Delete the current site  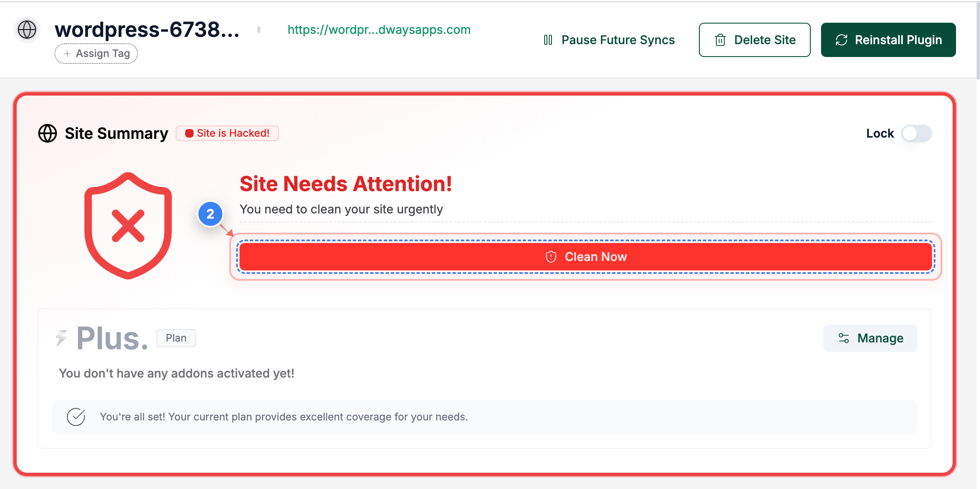tap(755, 40)
